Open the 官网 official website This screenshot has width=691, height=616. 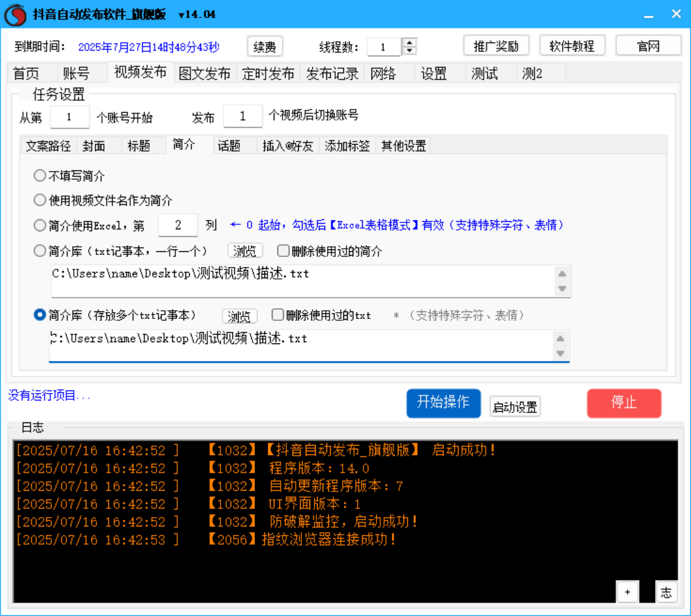648,46
